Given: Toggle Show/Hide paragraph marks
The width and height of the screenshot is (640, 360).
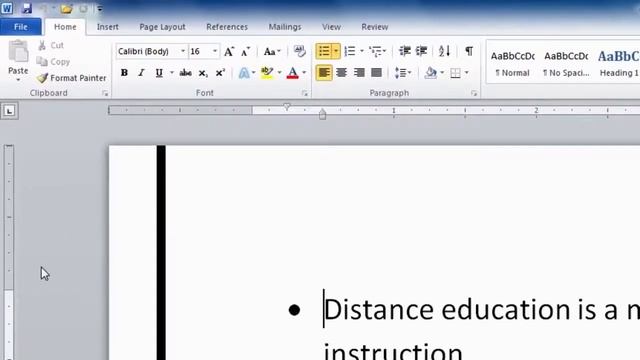Looking at the screenshot, I should (469, 51).
